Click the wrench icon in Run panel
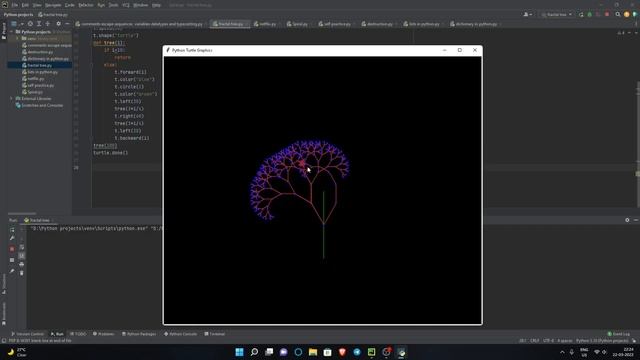640x360 pixels. [12, 238]
